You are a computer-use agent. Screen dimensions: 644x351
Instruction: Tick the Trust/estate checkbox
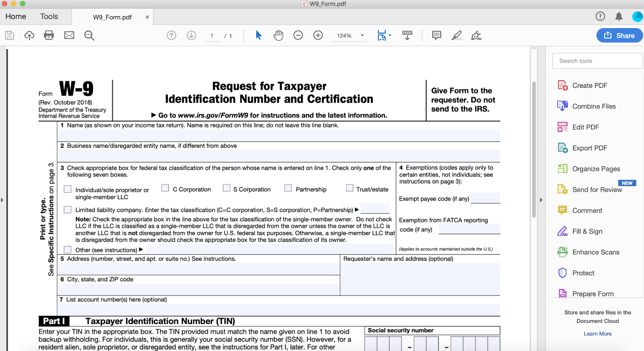349,188
